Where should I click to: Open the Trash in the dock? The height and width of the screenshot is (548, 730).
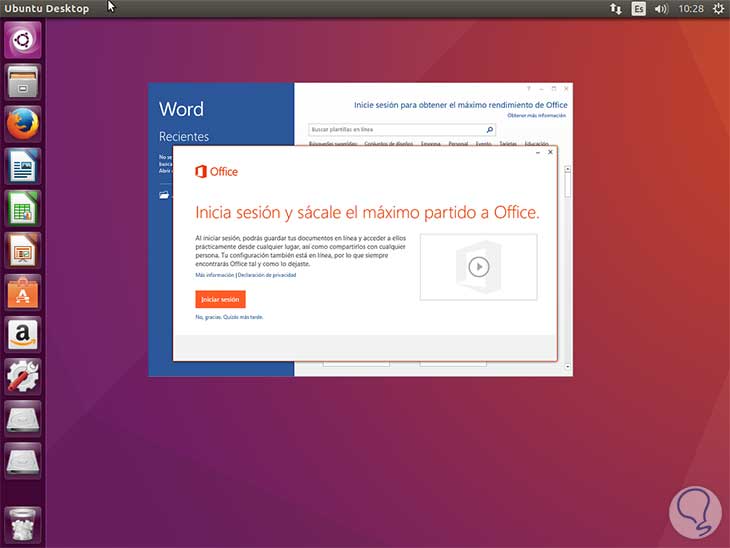(x=23, y=524)
